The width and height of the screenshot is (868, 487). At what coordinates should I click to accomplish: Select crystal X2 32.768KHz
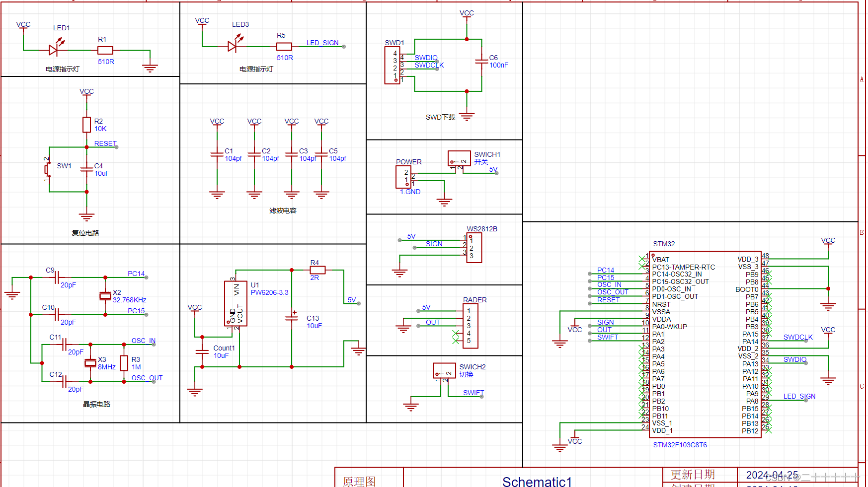pyautogui.click(x=105, y=296)
